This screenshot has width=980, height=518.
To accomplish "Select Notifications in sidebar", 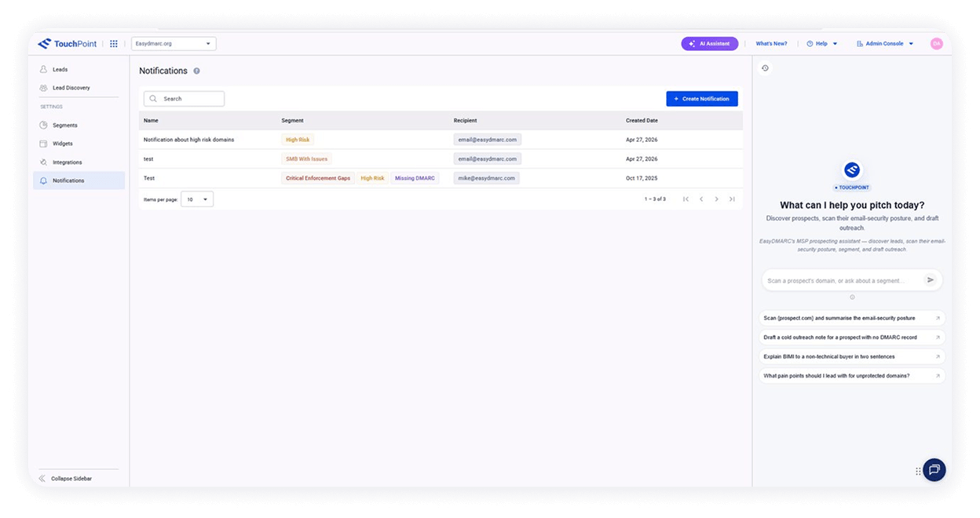I will pos(79,181).
